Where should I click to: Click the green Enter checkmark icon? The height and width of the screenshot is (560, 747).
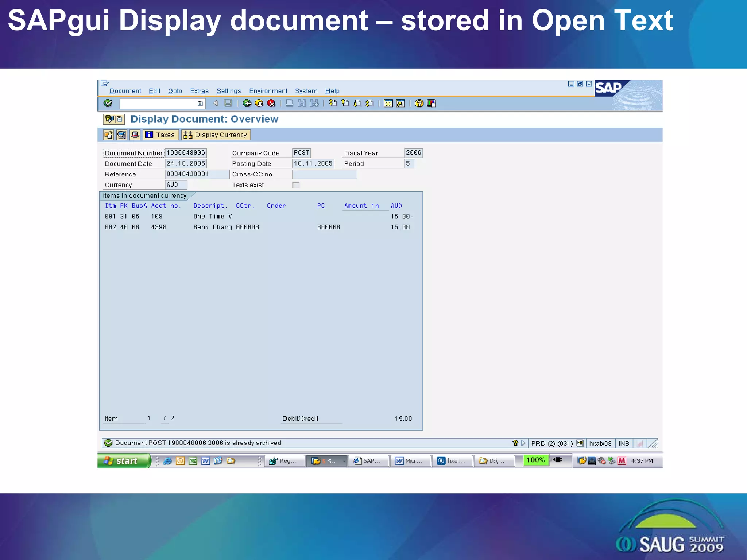click(108, 103)
